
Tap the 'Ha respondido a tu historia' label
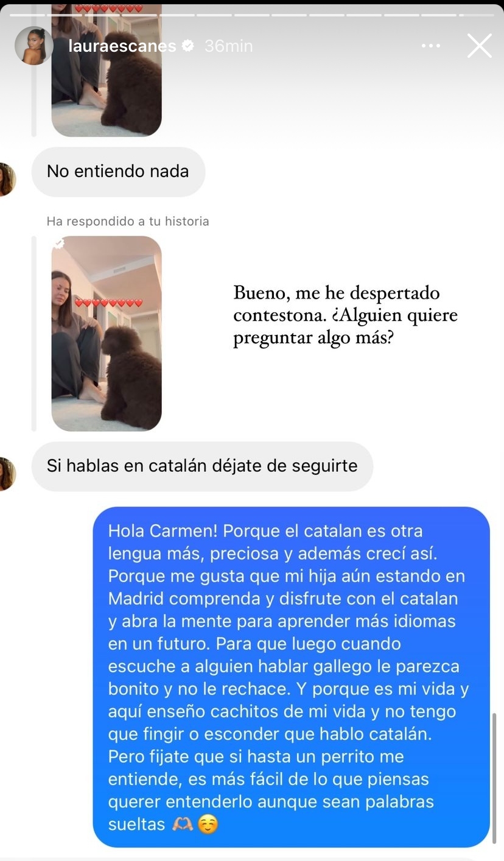pos(128,221)
